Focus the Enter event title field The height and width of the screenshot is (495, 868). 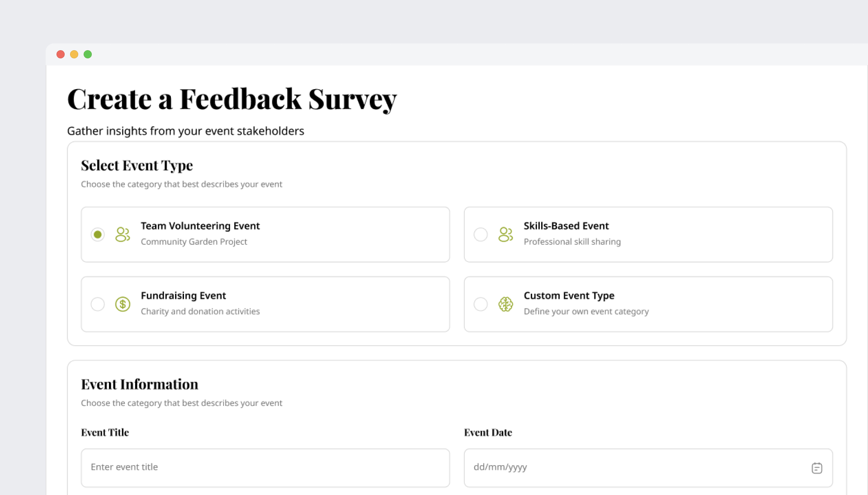[x=265, y=468]
